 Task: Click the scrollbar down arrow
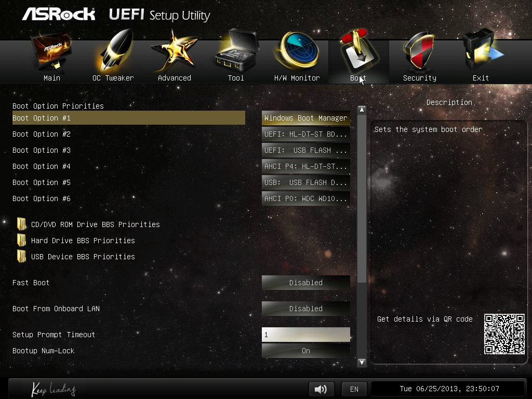pyautogui.click(x=362, y=362)
